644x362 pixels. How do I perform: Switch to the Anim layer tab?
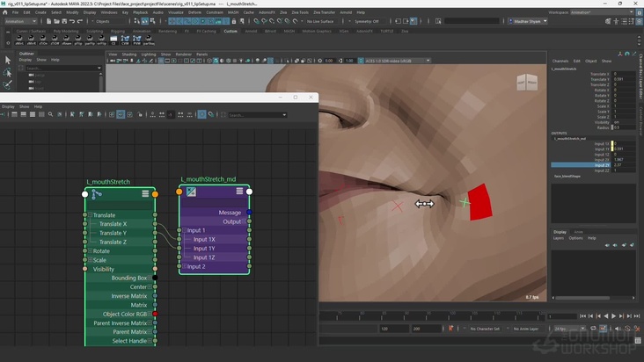[578, 232]
